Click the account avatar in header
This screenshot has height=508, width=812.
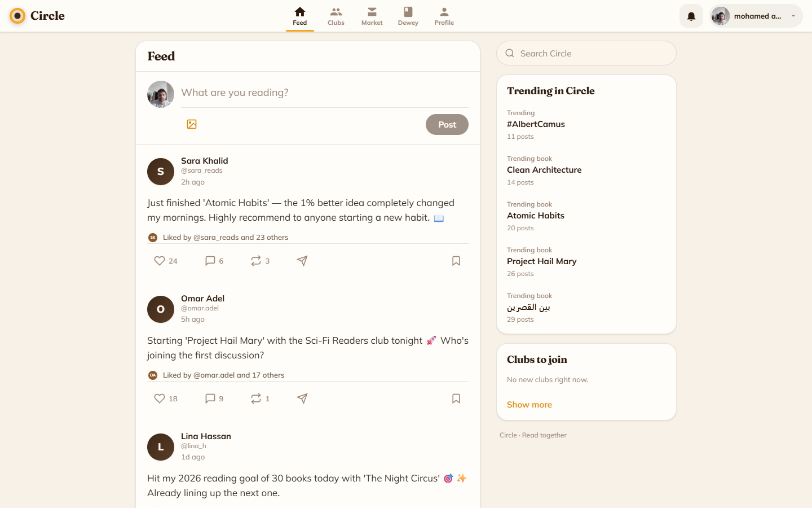[x=721, y=16]
